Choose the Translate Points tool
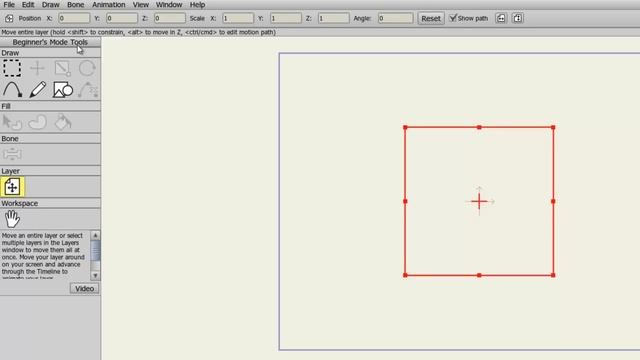 (38, 68)
